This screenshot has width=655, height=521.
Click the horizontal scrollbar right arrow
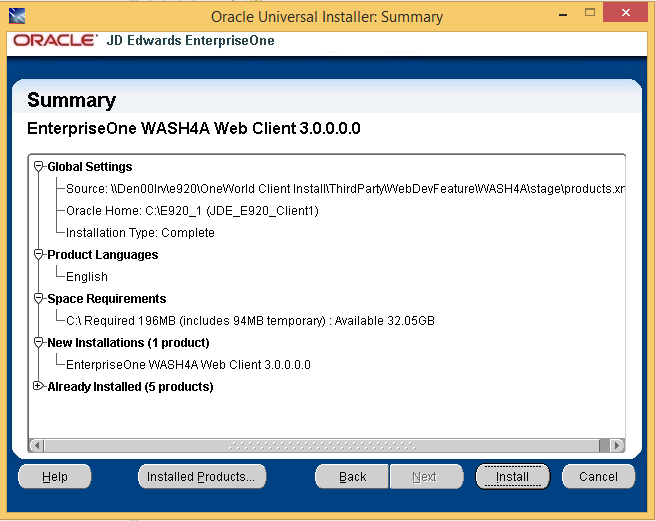pos(617,445)
